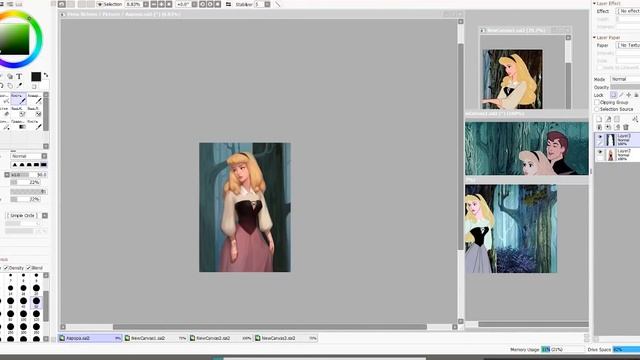Switch to the Аврора.sai2 canvas tab
This screenshot has height=360, width=640.
[90, 338]
